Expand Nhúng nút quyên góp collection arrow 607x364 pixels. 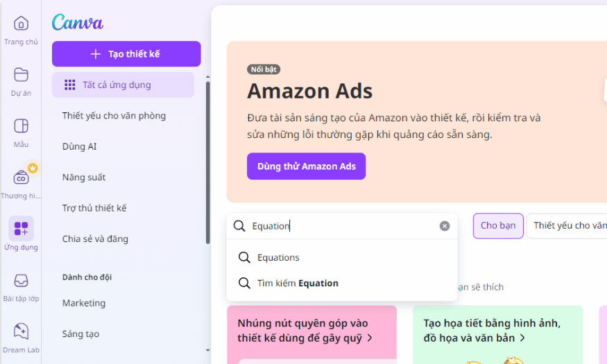370,338
